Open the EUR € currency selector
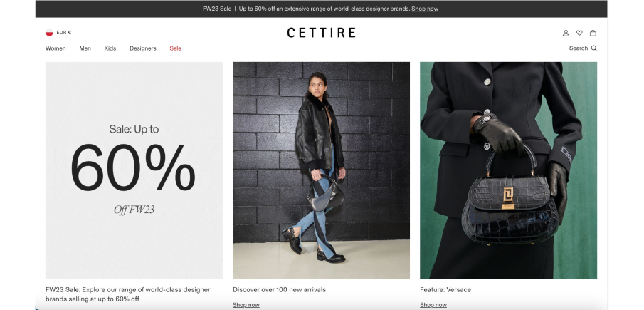 tap(63, 33)
